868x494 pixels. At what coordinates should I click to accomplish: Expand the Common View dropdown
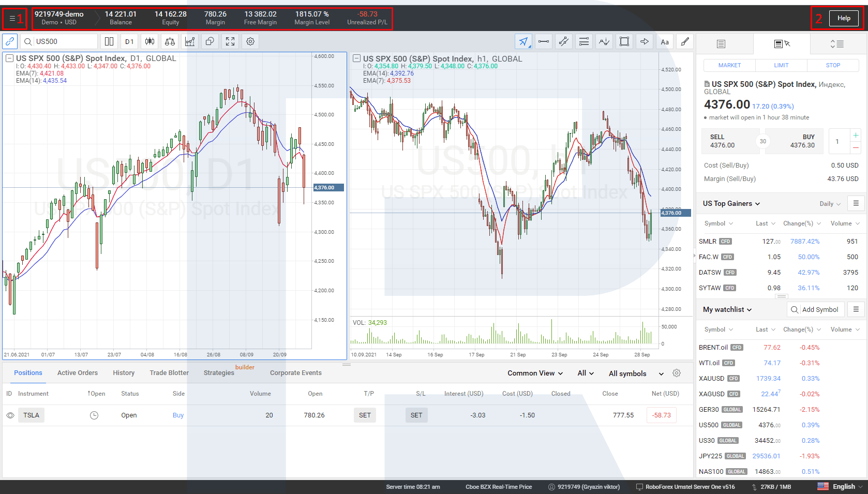pos(535,373)
